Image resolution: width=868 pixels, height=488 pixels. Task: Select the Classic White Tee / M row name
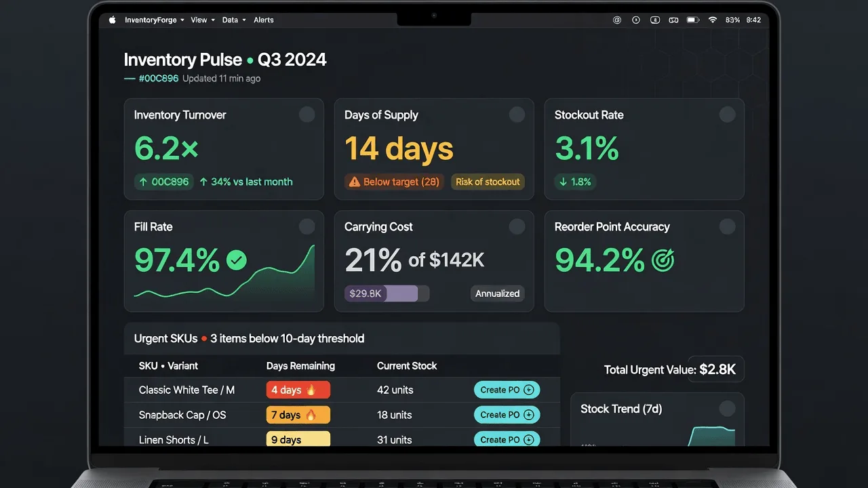[x=186, y=390]
